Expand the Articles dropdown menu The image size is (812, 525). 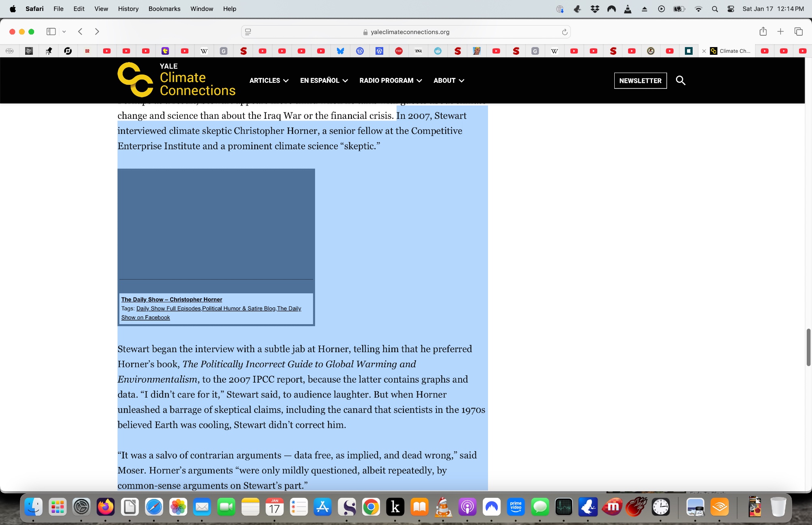point(269,80)
